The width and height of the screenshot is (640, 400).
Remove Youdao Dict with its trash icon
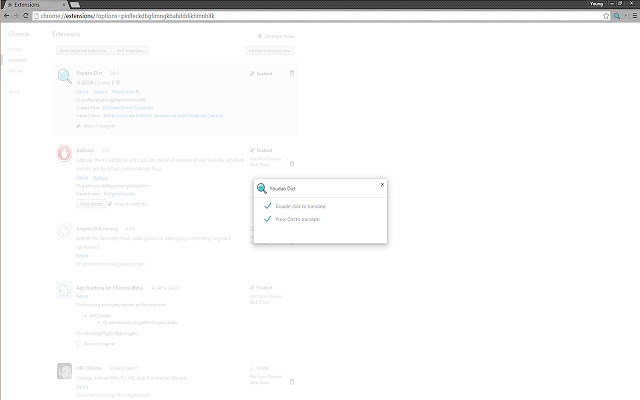[292, 73]
